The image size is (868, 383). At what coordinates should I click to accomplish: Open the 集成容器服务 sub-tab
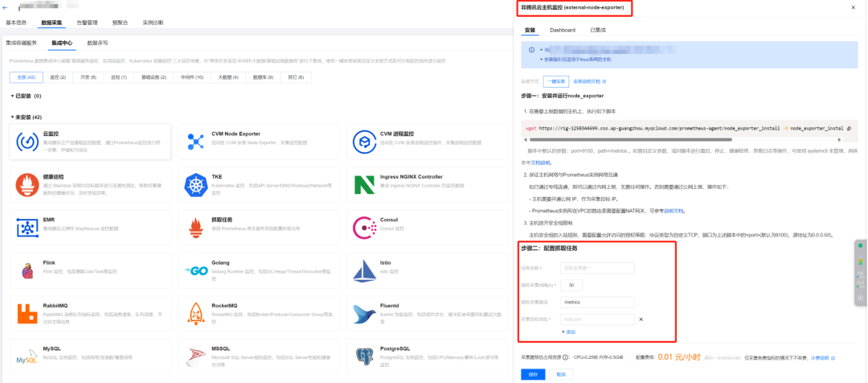click(x=21, y=42)
